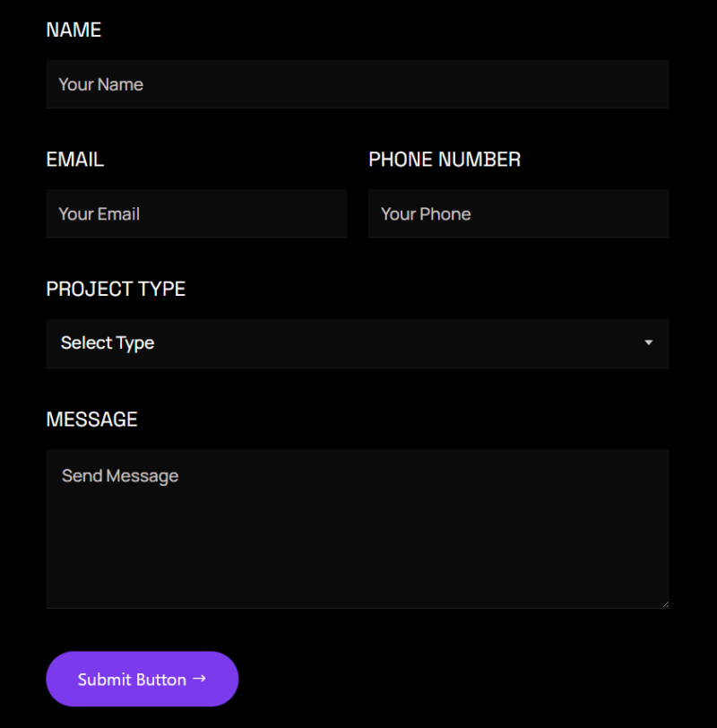Click the PHONE NUMBER label
This screenshot has height=728, width=717.
(x=445, y=160)
